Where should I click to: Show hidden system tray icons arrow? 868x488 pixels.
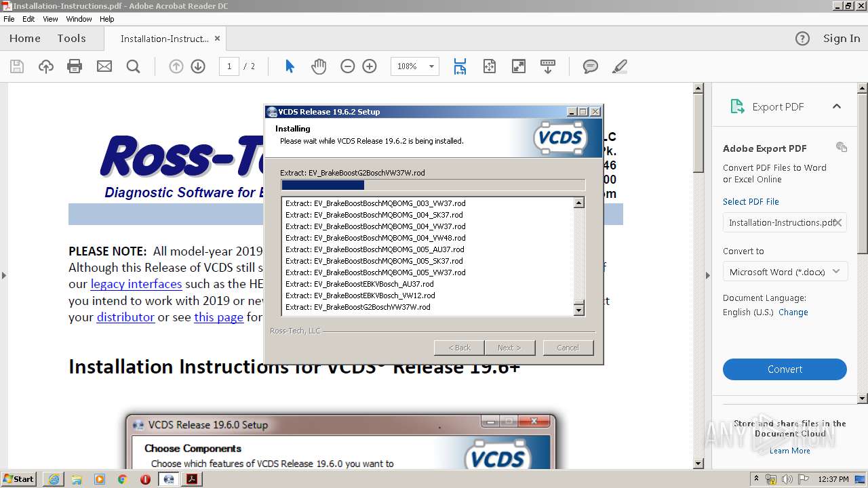coord(757,479)
